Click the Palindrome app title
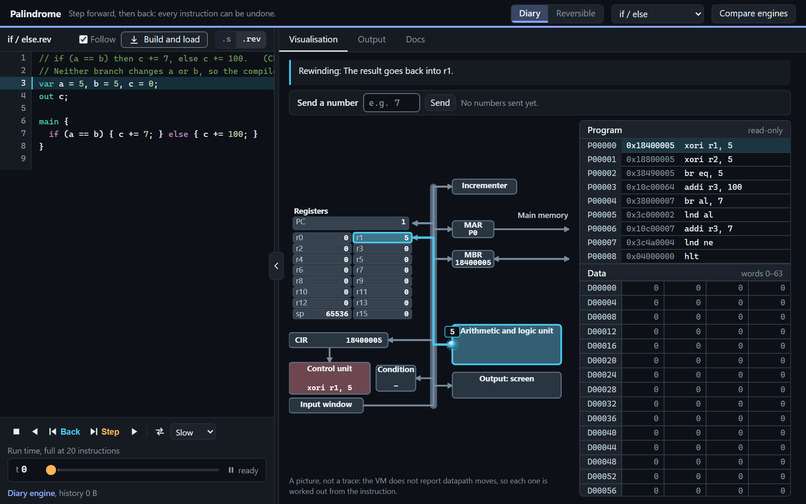Image resolution: width=806 pixels, height=504 pixels. tap(35, 14)
